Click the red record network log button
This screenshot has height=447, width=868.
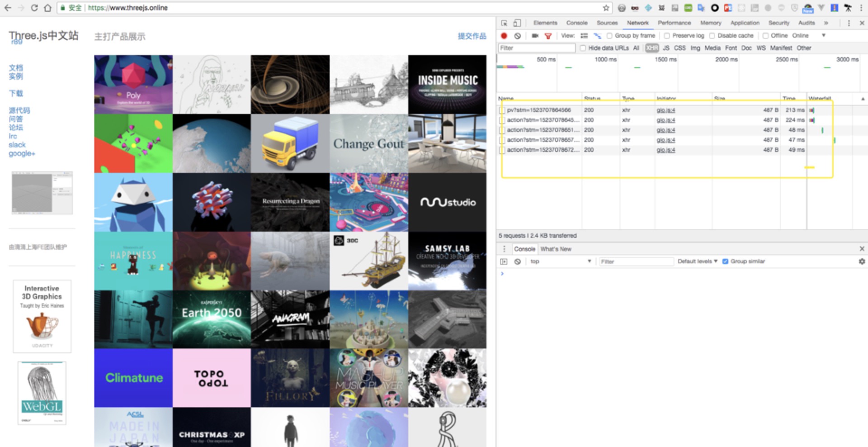(x=504, y=36)
